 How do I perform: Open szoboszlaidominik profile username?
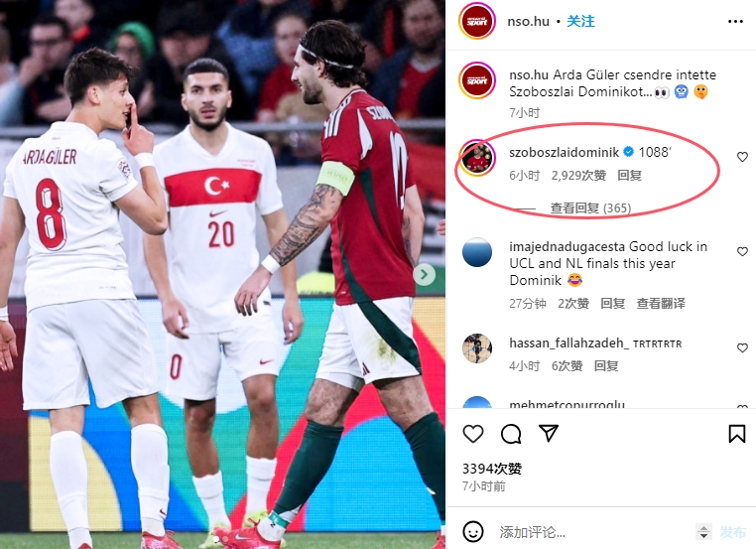tap(565, 153)
